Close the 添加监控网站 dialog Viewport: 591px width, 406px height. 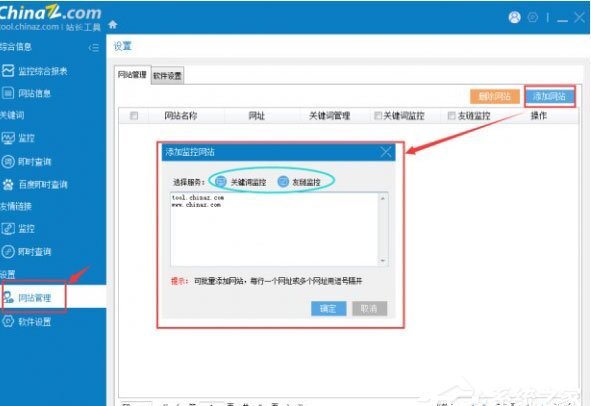(386, 152)
